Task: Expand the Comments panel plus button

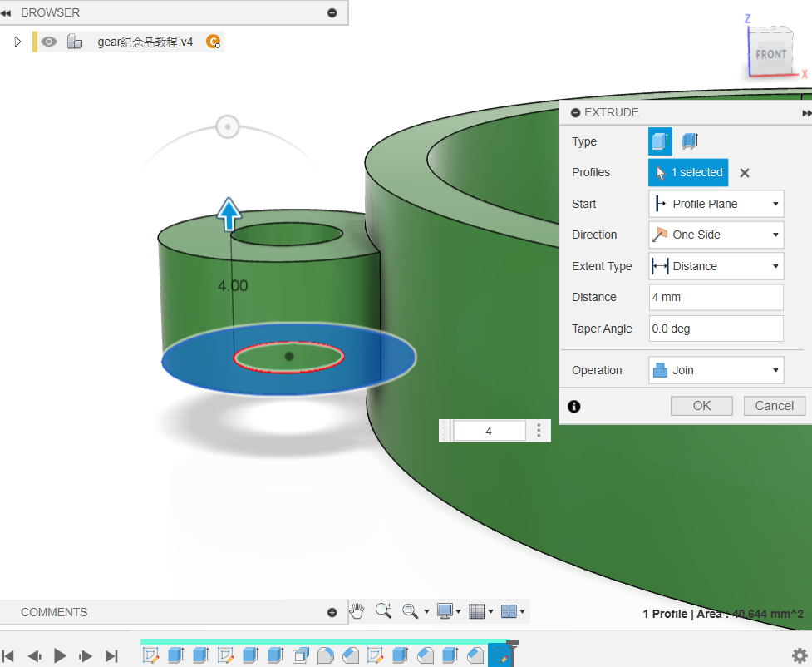Action: [332, 612]
